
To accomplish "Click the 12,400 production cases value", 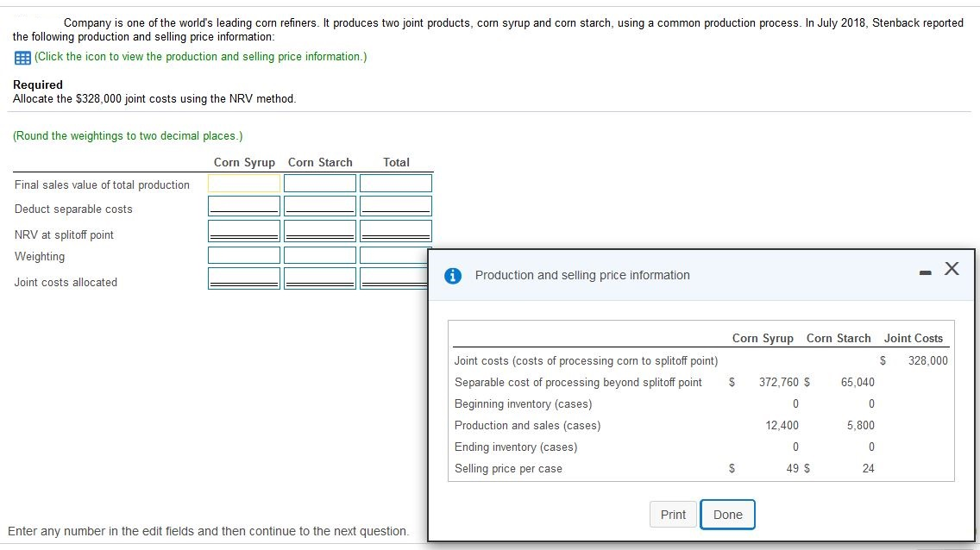I will click(x=782, y=425).
